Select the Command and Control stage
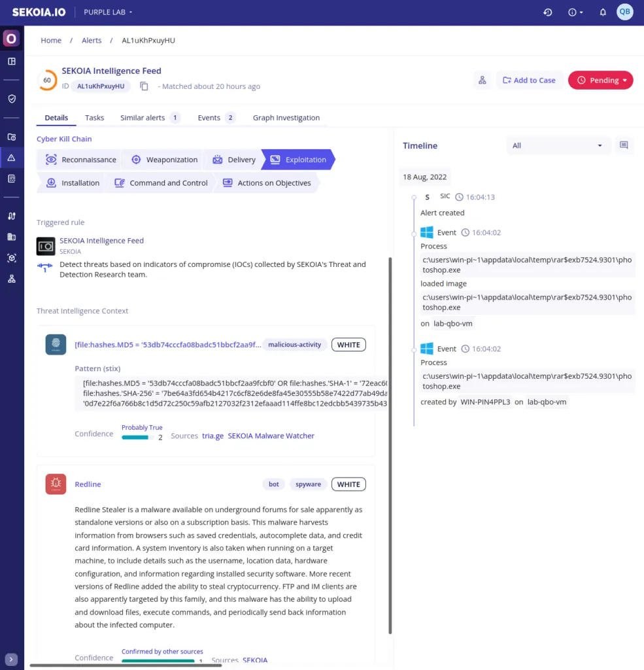644x670 pixels. (x=161, y=183)
